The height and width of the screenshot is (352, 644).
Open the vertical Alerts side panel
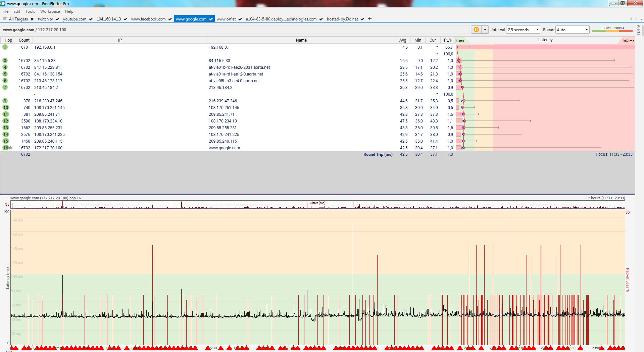point(638,30)
